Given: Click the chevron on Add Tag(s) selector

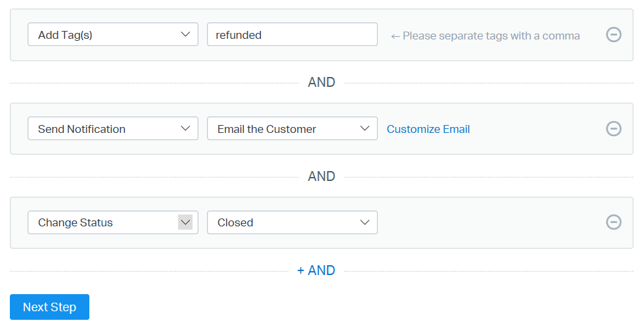Looking at the screenshot, I should (185, 35).
